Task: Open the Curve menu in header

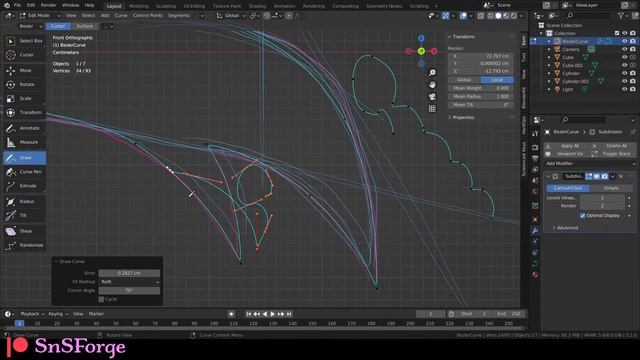Action: point(121,16)
